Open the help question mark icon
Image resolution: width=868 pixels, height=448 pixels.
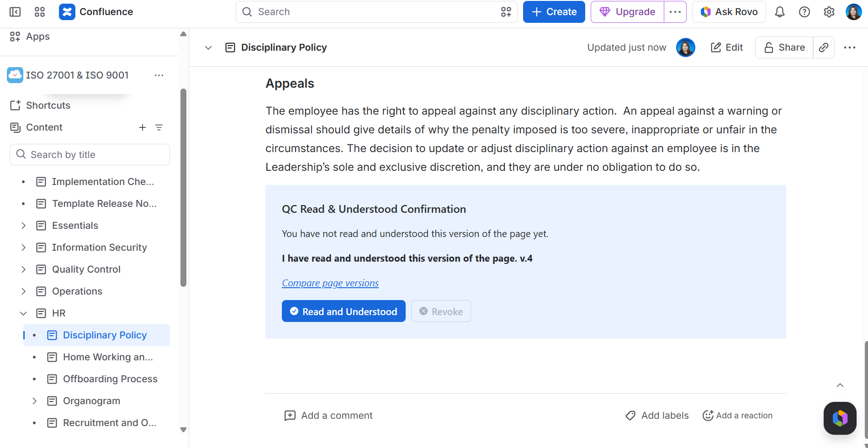804,12
